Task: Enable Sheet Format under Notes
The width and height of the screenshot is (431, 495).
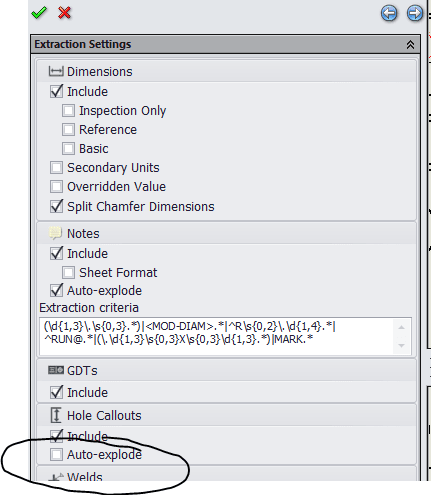Action: [x=68, y=272]
